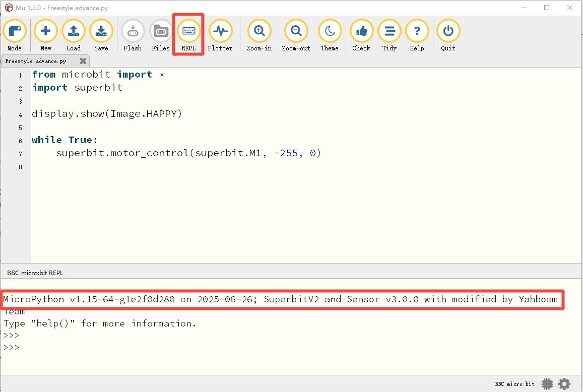Maximize the Mu window
This screenshot has height=392, width=583.
[x=547, y=8]
